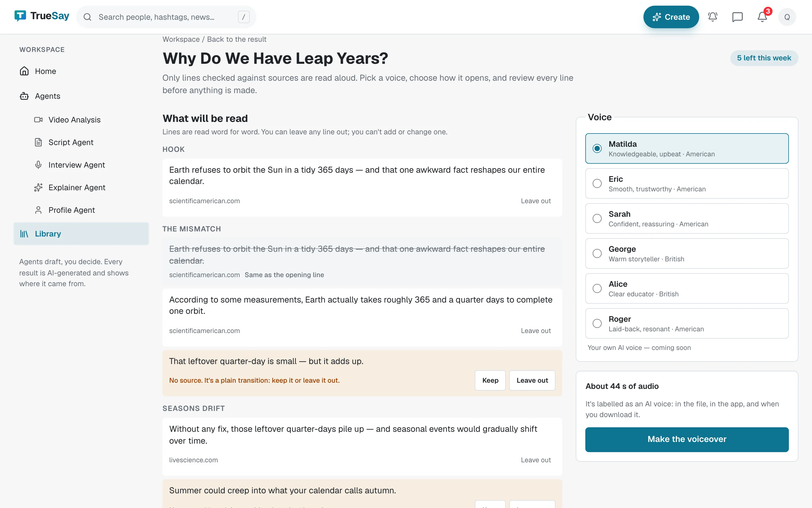Click the HOOK section label
This screenshot has height=508, width=812.
173,149
